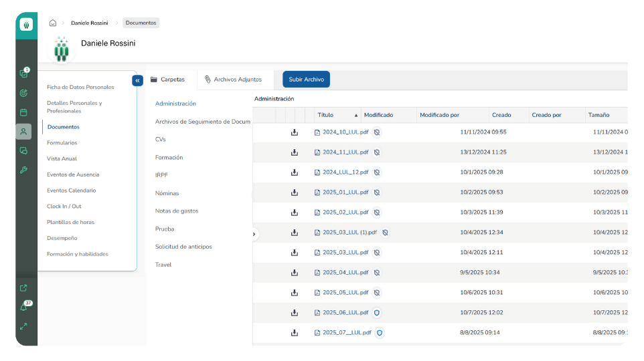The width and height of the screenshot is (644, 361).
Task: Go to home via breadcrumb house icon
Action: point(53,23)
